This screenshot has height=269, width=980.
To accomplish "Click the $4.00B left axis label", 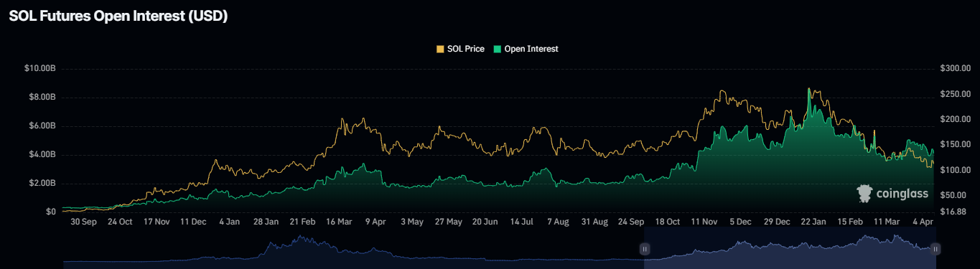I will [x=42, y=154].
